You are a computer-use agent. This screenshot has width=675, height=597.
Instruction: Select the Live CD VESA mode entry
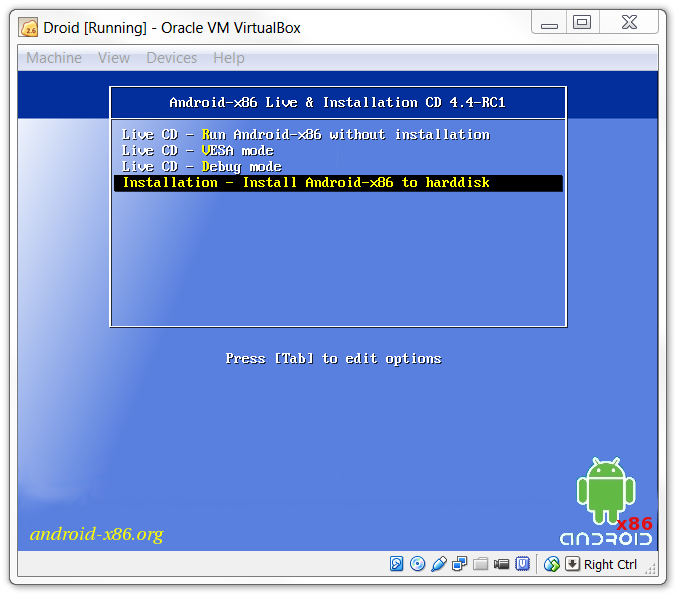pyautogui.click(x=198, y=151)
